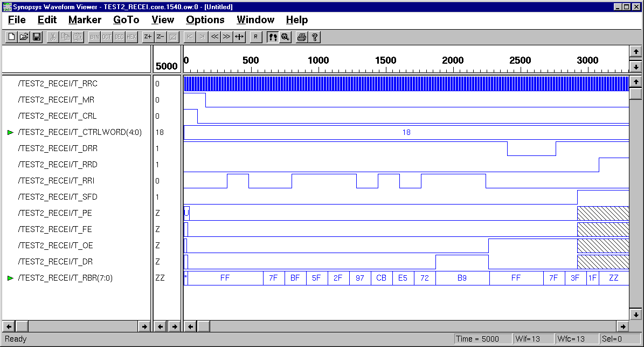Save waveform using the floppy disk icon
Screen dimensions: 644x347
tap(37, 37)
